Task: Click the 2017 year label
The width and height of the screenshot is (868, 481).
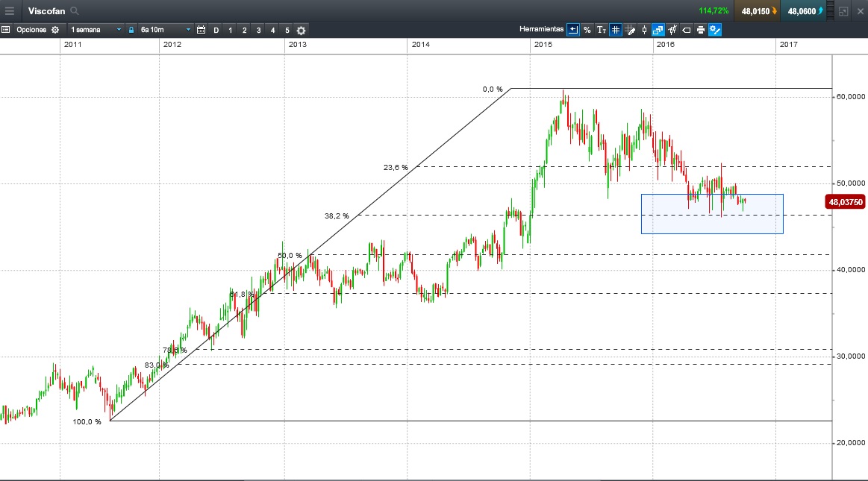Action: (788, 44)
